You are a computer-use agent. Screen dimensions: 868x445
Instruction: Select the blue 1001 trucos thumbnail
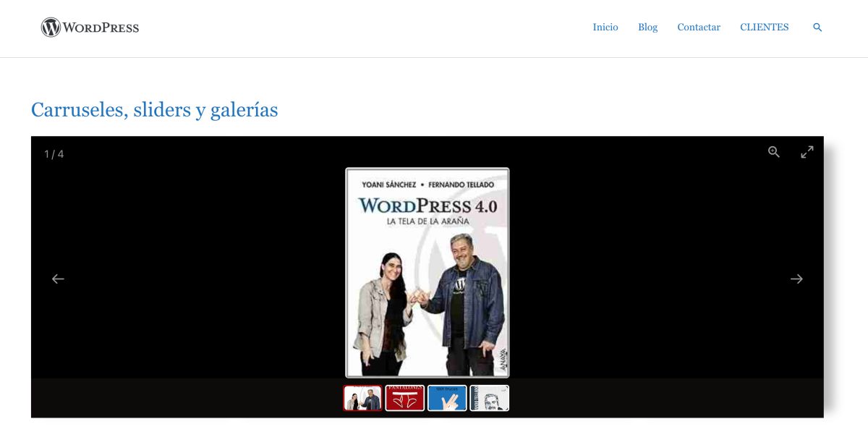tap(447, 397)
